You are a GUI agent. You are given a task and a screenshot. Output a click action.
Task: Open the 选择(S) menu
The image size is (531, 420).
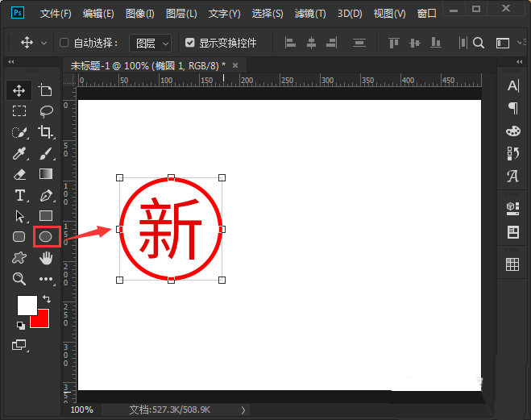268,14
